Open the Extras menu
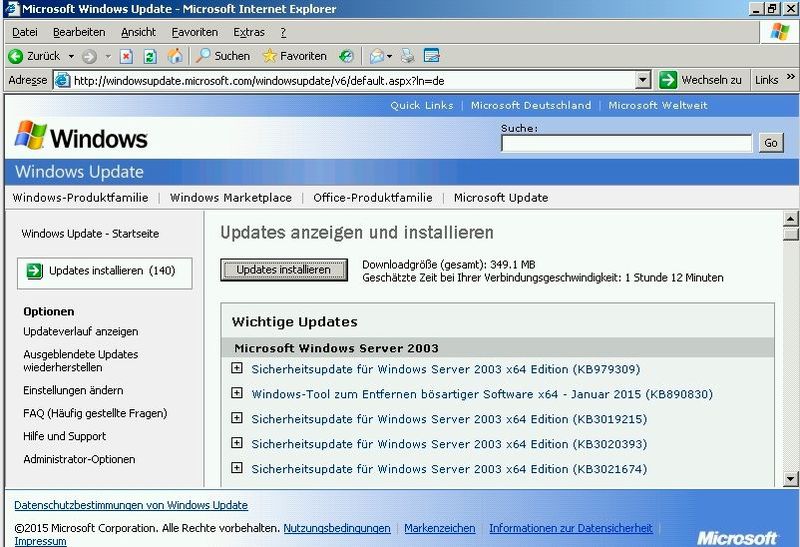The width and height of the screenshot is (800, 547). 249,32
